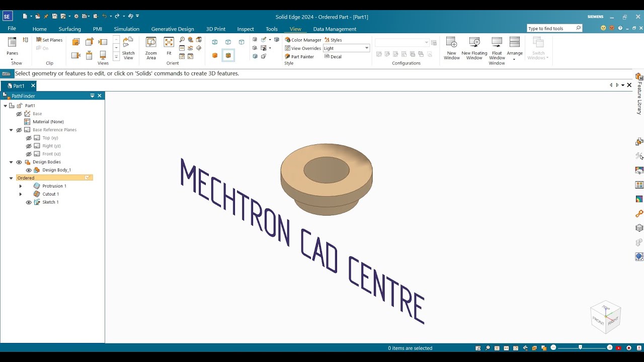
Task: Open the Home ribbon tab
Action: [40, 29]
